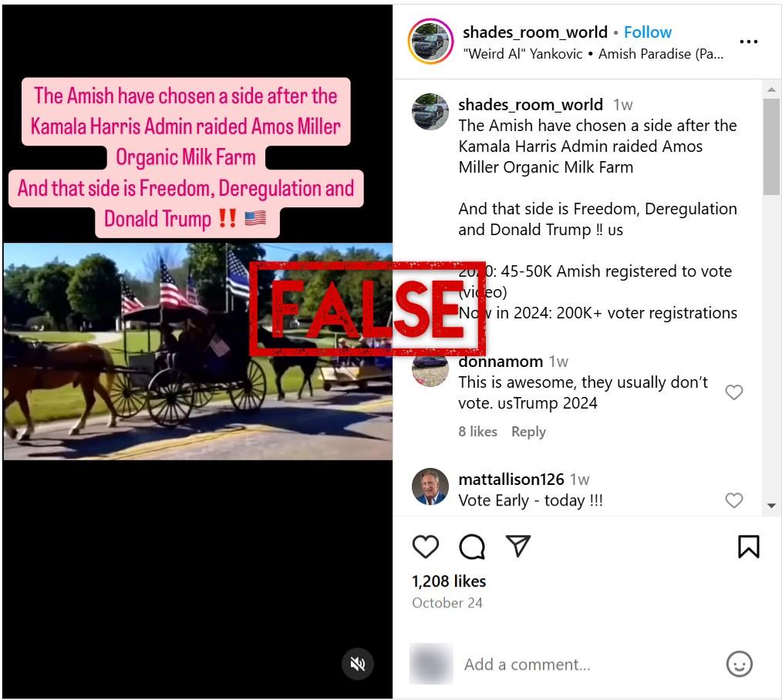Screen dimensions: 782x700
Task: View the 1,208 likes list
Action: (449, 581)
